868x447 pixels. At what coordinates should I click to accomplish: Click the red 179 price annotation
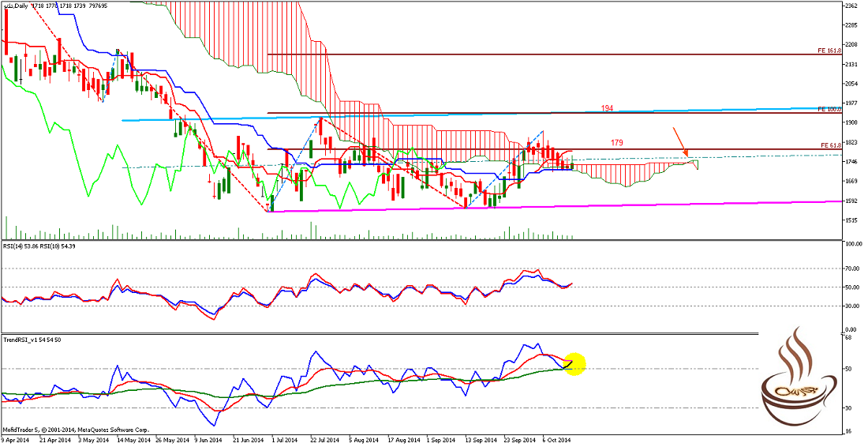(617, 144)
